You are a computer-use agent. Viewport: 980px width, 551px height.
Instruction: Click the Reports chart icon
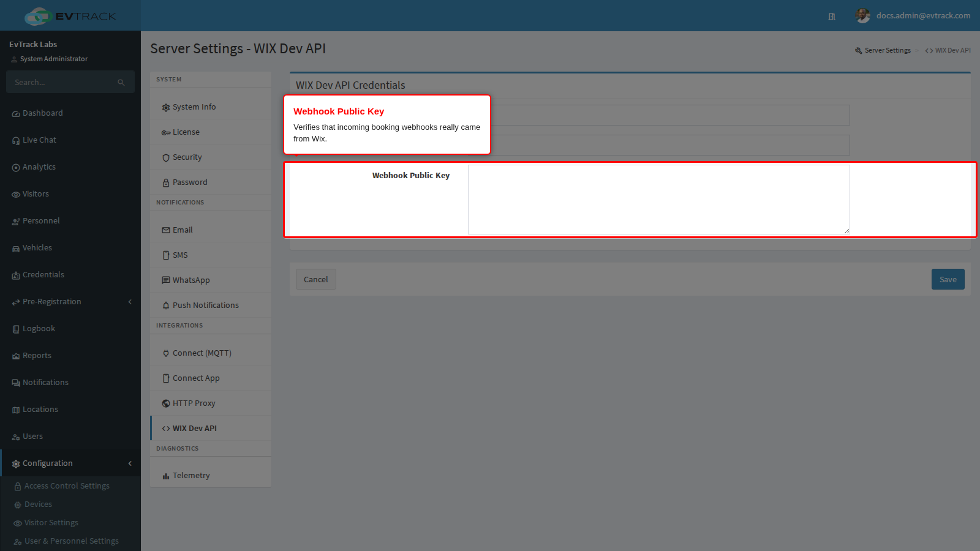(x=16, y=356)
